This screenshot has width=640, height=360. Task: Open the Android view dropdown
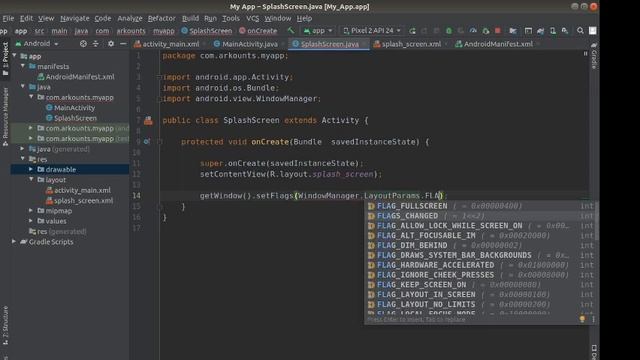click(37, 44)
